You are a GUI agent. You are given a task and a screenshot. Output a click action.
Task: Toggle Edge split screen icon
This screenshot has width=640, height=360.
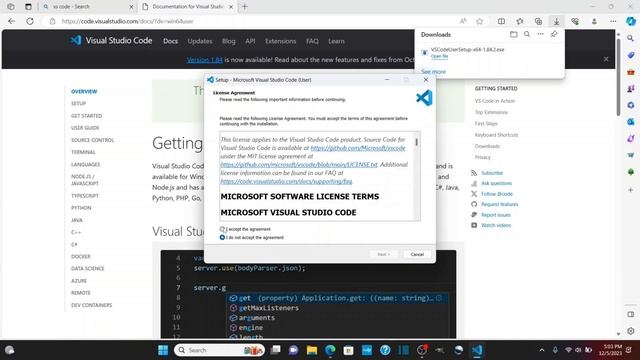[x=501, y=21]
